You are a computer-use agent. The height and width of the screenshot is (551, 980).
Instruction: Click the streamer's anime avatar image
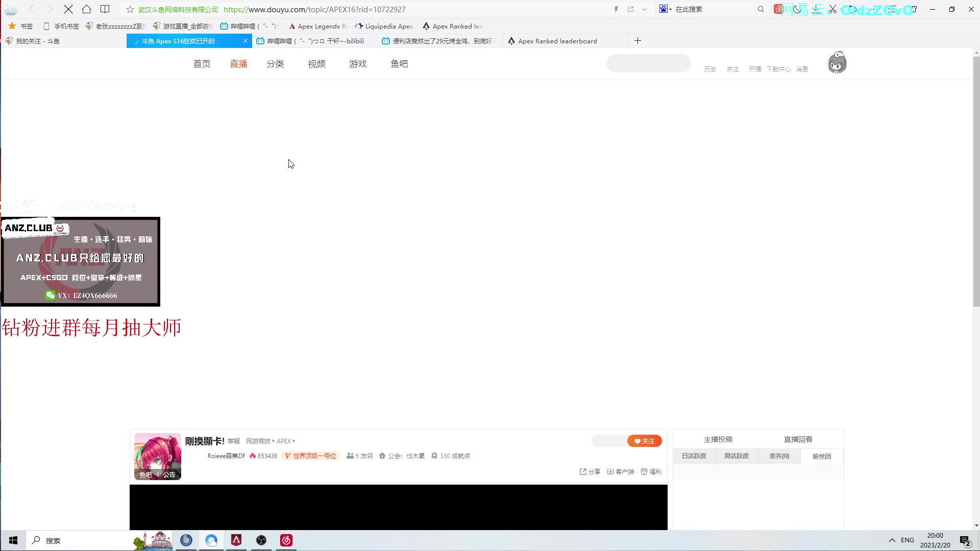click(157, 456)
